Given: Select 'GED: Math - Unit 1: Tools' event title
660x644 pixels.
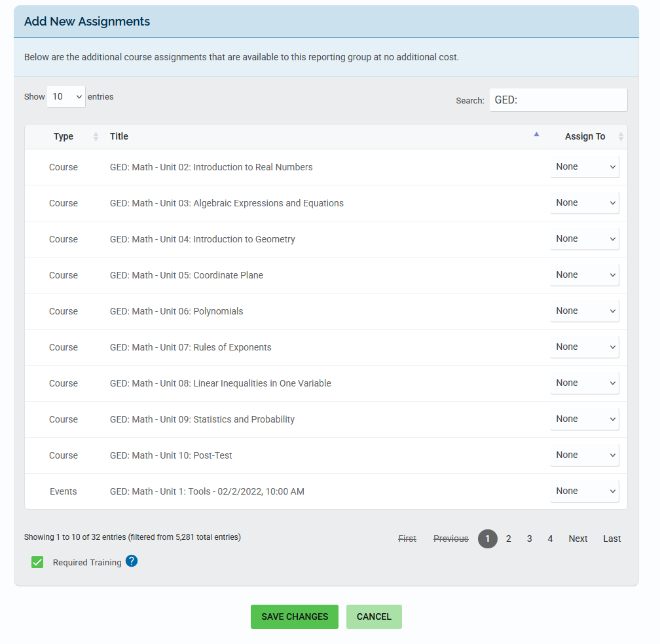Looking at the screenshot, I should point(207,491).
